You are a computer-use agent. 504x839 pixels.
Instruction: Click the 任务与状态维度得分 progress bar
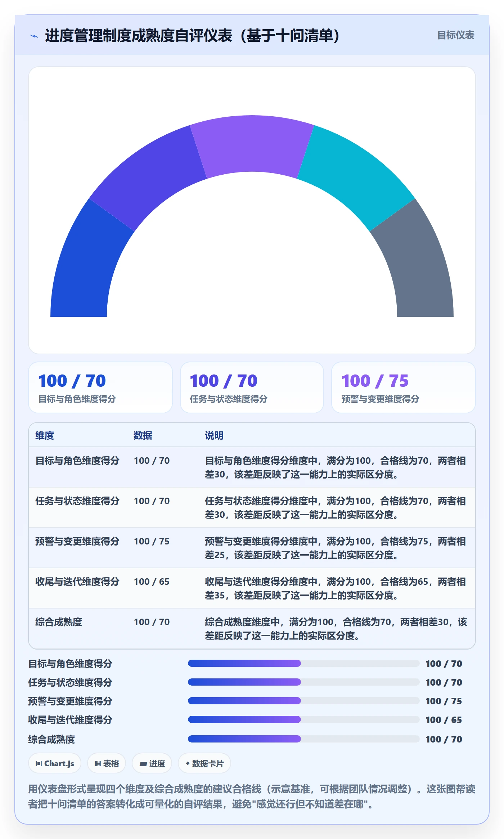coord(303,682)
